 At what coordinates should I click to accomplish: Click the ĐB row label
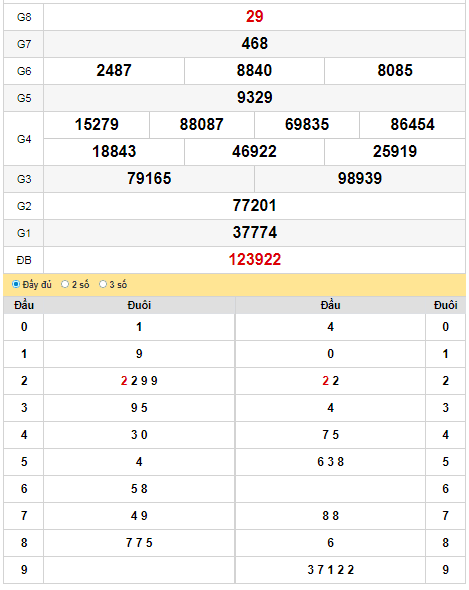[x=24, y=260]
